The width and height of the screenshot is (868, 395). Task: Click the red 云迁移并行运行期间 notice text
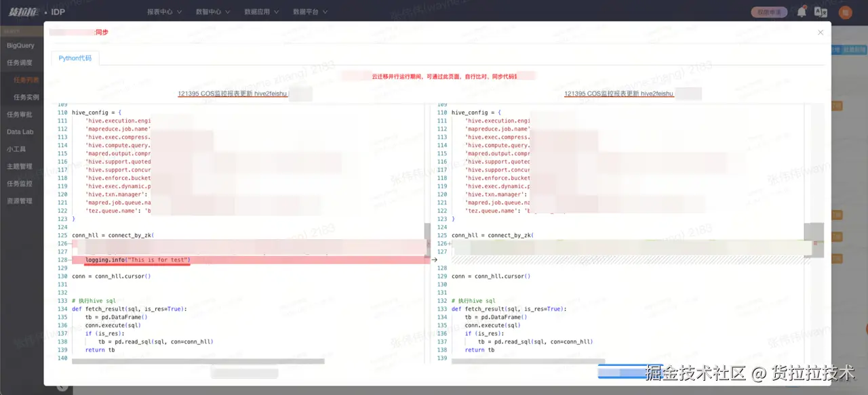pos(444,77)
